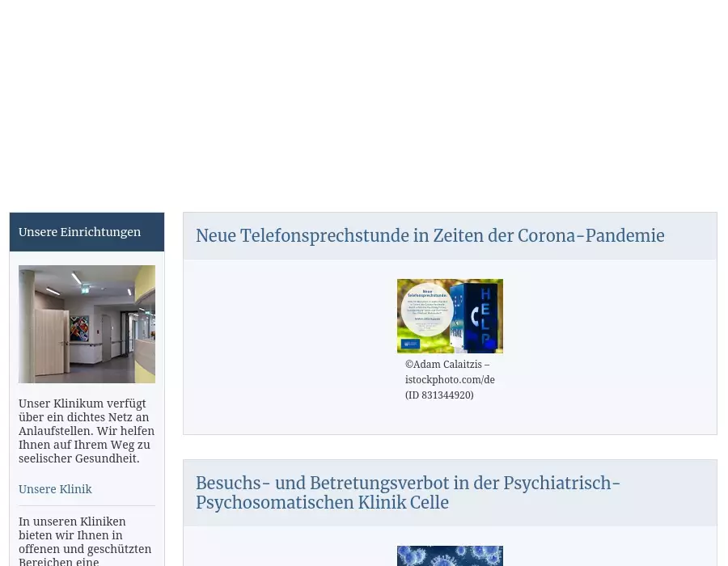Click the 'Unser Klinikum verfügt' sidebar paragraph
The height and width of the screenshot is (566, 728).
87,431
